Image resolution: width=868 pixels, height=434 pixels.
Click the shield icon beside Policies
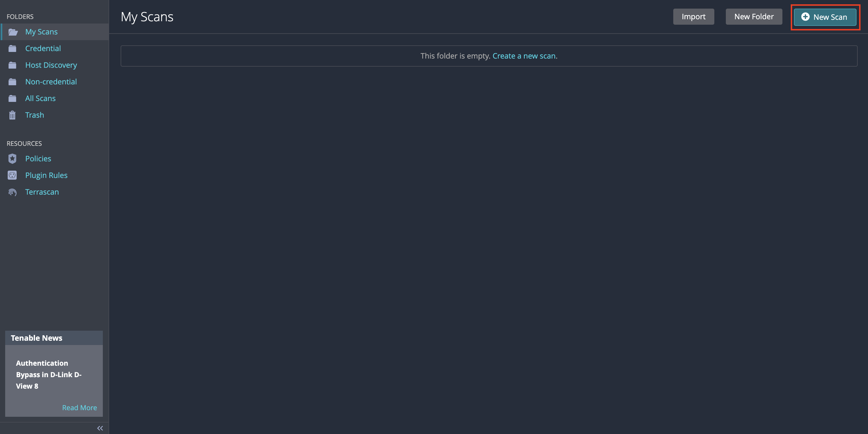click(12, 158)
